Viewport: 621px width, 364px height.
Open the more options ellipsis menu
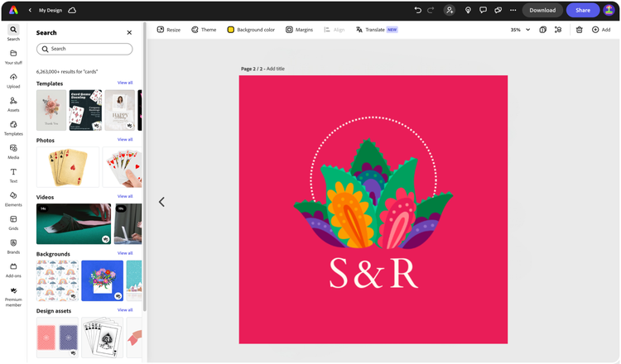pos(513,10)
